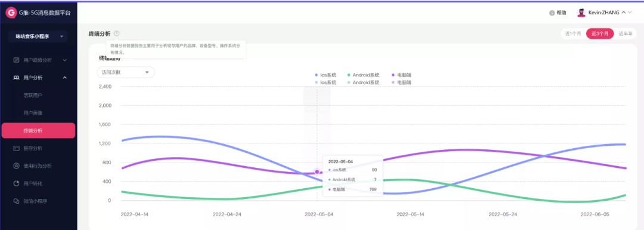
Task: Open the 用户画像 submenu item
Action: coord(33,113)
